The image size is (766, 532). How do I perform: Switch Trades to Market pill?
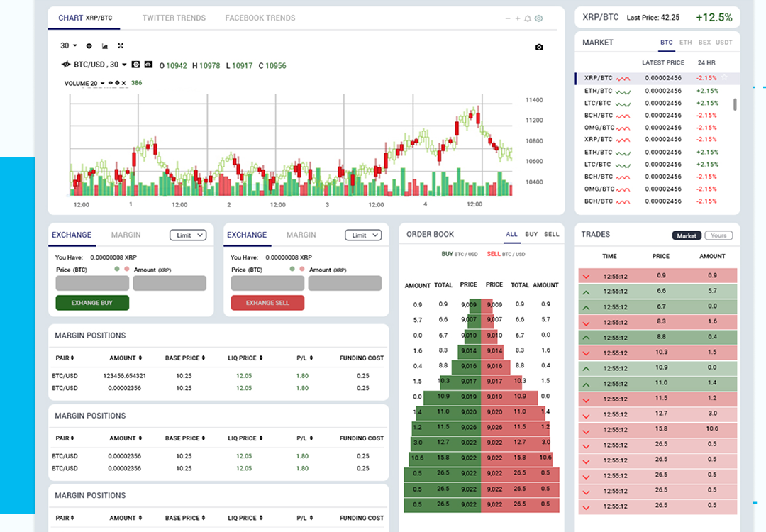pos(687,235)
